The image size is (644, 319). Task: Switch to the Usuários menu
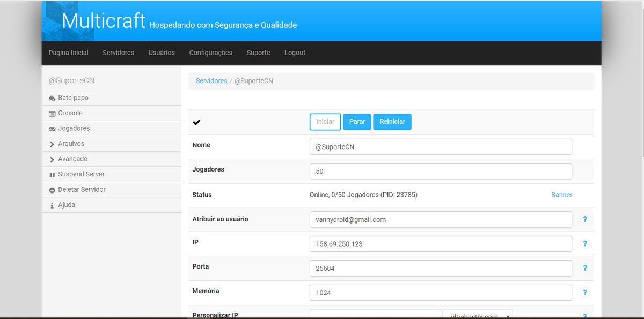coord(162,53)
